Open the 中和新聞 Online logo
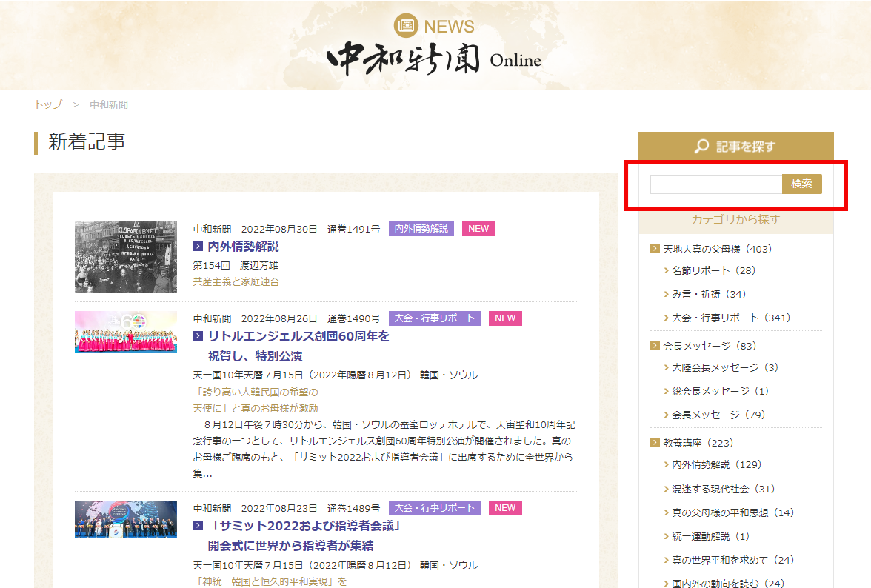The height and width of the screenshot is (588, 871). (434, 59)
